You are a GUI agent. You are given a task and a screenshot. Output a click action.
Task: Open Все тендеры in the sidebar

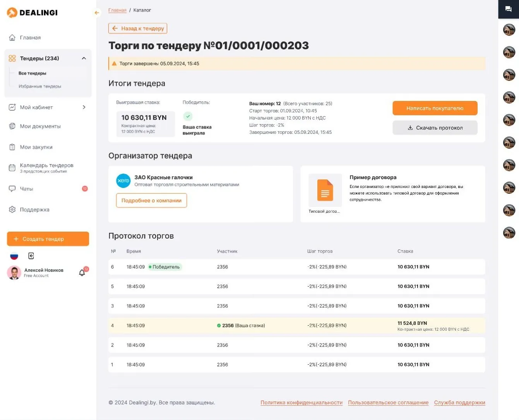click(x=33, y=73)
